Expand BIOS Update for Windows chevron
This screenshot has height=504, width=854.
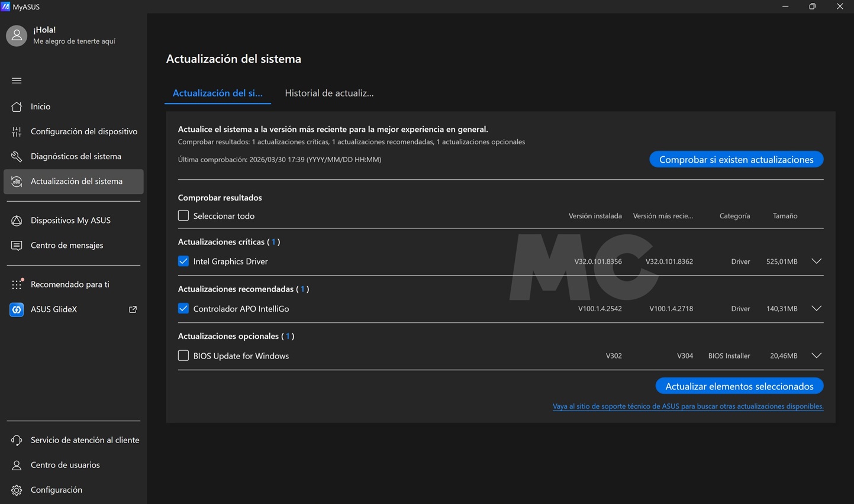point(816,356)
